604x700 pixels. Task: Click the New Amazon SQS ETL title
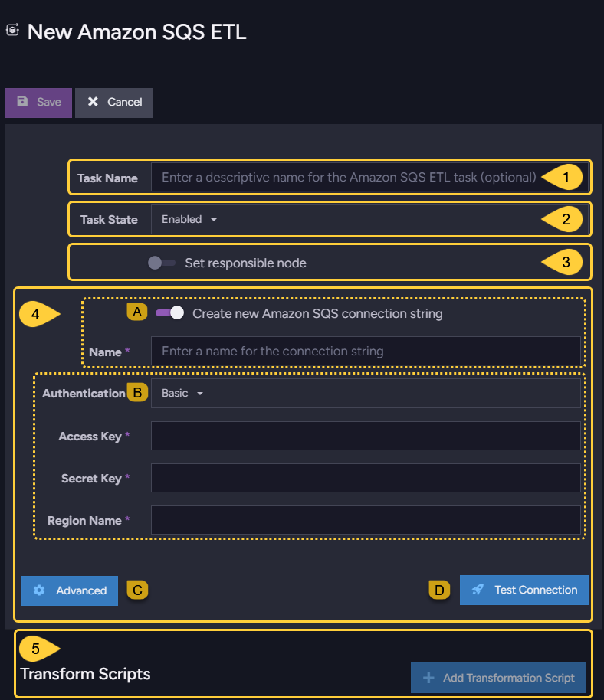[x=136, y=31]
